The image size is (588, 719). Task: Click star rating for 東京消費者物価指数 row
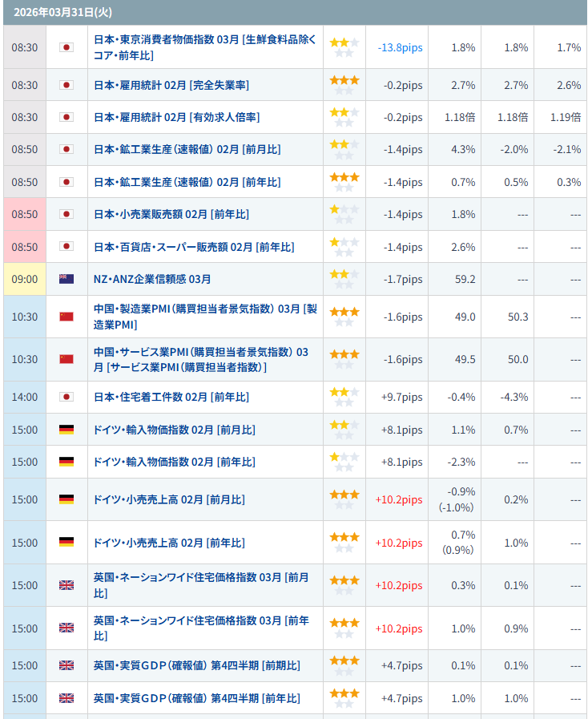coord(344,47)
